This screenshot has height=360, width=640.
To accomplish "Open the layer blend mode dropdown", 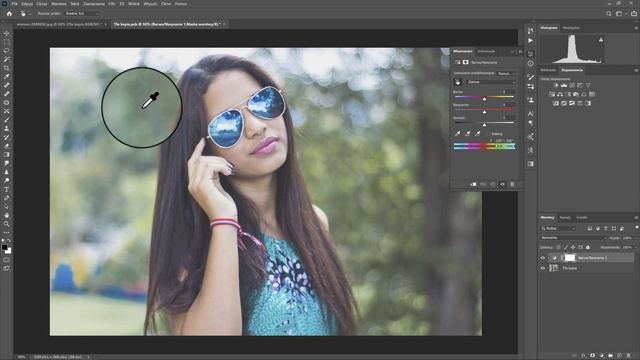I will click(573, 238).
